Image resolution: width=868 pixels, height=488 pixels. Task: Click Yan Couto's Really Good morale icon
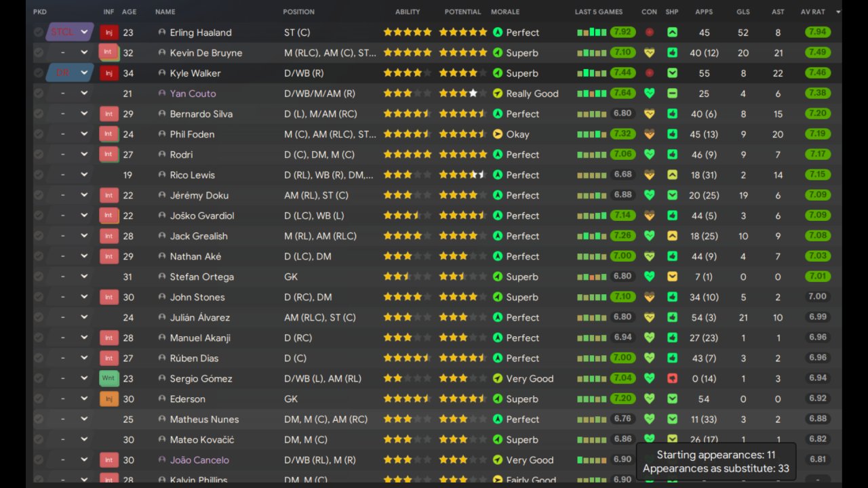pyautogui.click(x=498, y=94)
